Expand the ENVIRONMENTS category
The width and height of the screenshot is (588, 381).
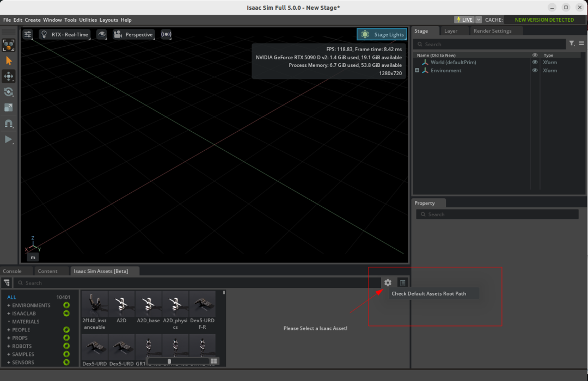pyautogui.click(x=9, y=305)
